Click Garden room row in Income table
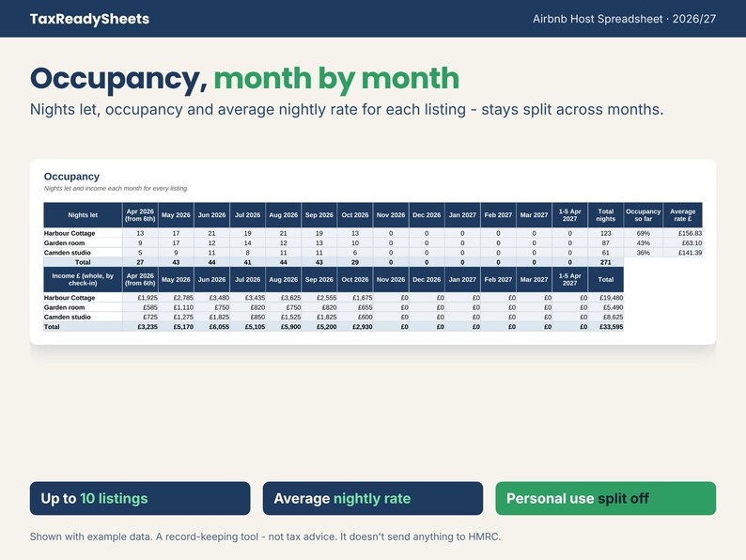746x560 pixels. [x=334, y=307]
